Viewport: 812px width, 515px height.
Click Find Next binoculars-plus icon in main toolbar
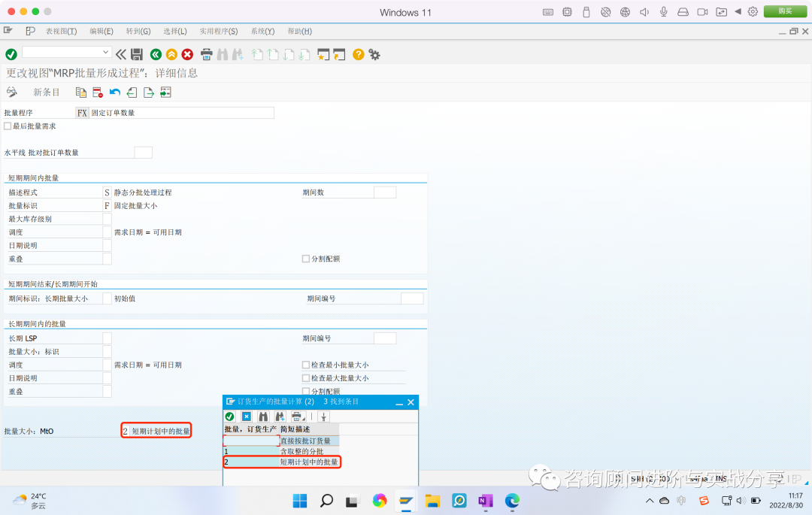[x=238, y=54]
